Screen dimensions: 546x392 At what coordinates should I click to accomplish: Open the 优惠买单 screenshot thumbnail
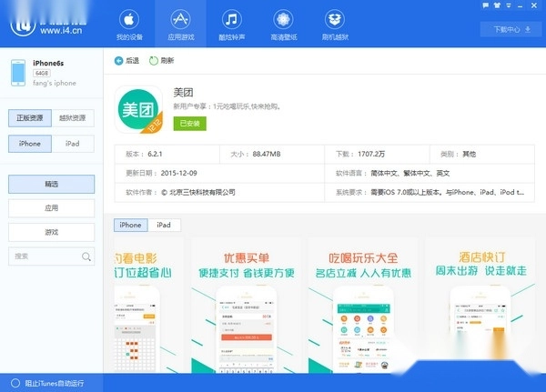247,306
